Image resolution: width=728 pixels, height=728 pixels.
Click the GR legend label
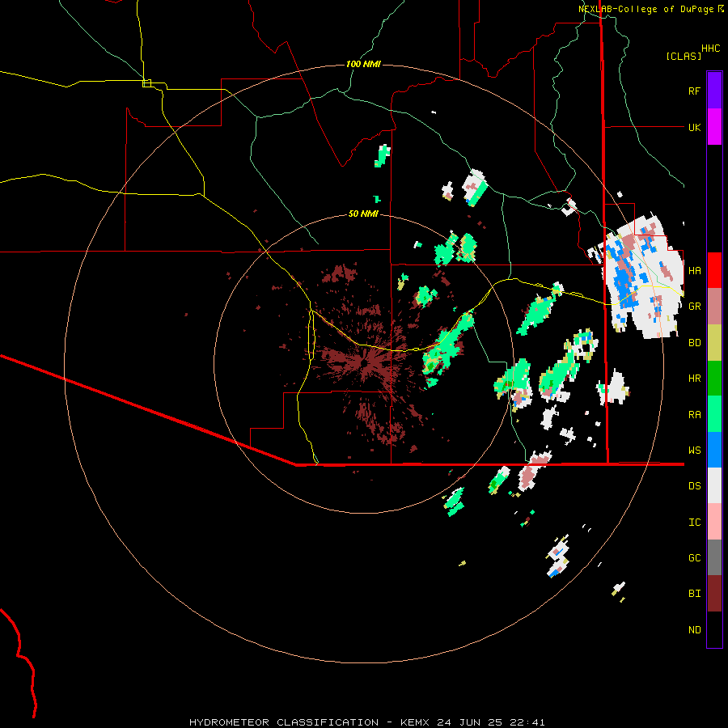694,307
